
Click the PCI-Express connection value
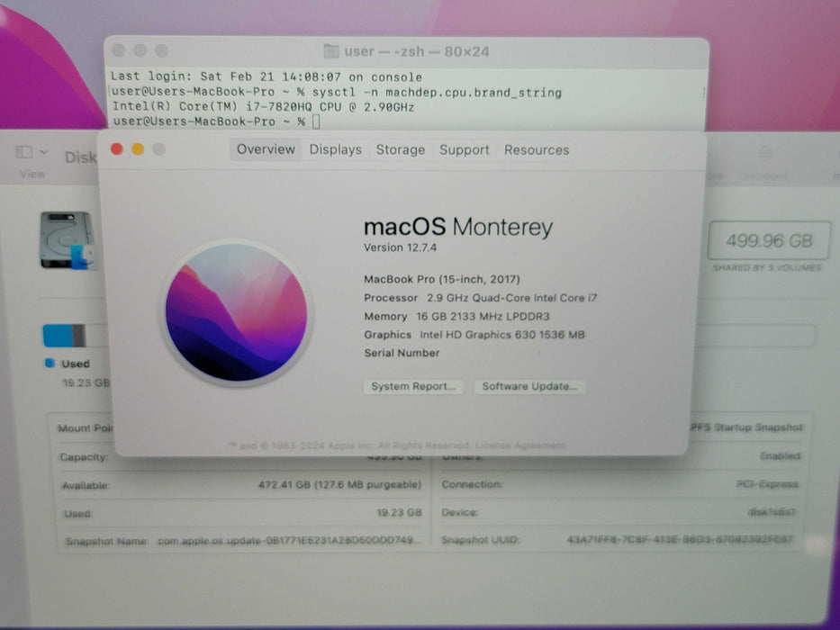coord(767,484)
